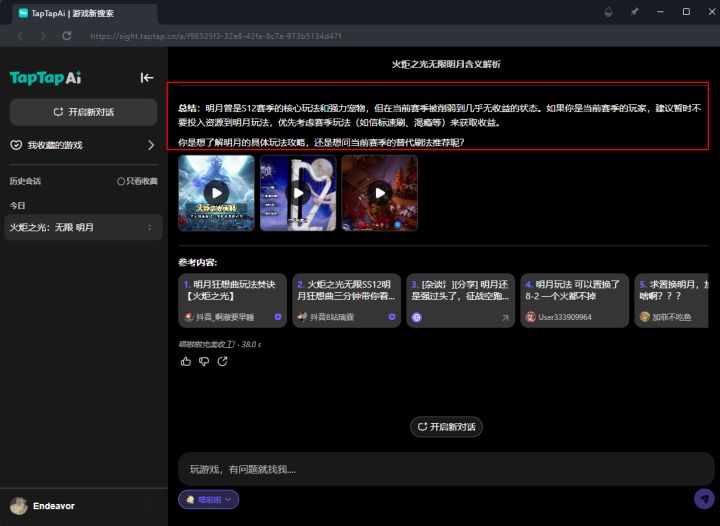This screenshot has height=526, width=720.
Task: Play the third video thumbnail with red scene
Action: [380, 193]
